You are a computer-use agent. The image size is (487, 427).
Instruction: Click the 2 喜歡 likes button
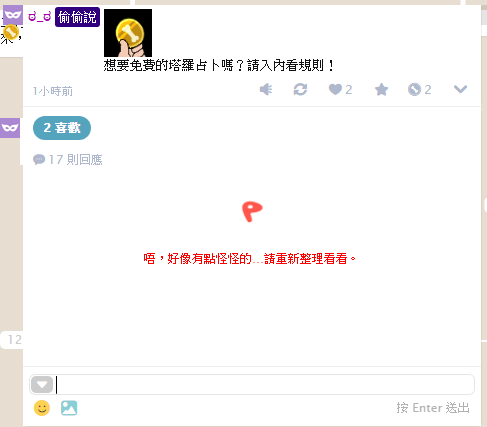62,128
